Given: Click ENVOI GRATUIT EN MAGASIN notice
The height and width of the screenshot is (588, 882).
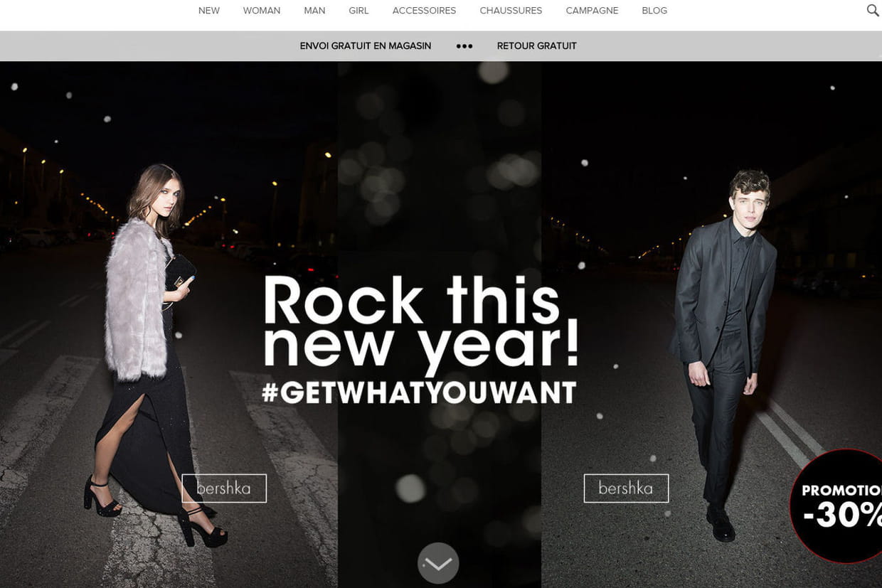Looking at the screenshot, I should pyautogui.click(x=366, y=46).
